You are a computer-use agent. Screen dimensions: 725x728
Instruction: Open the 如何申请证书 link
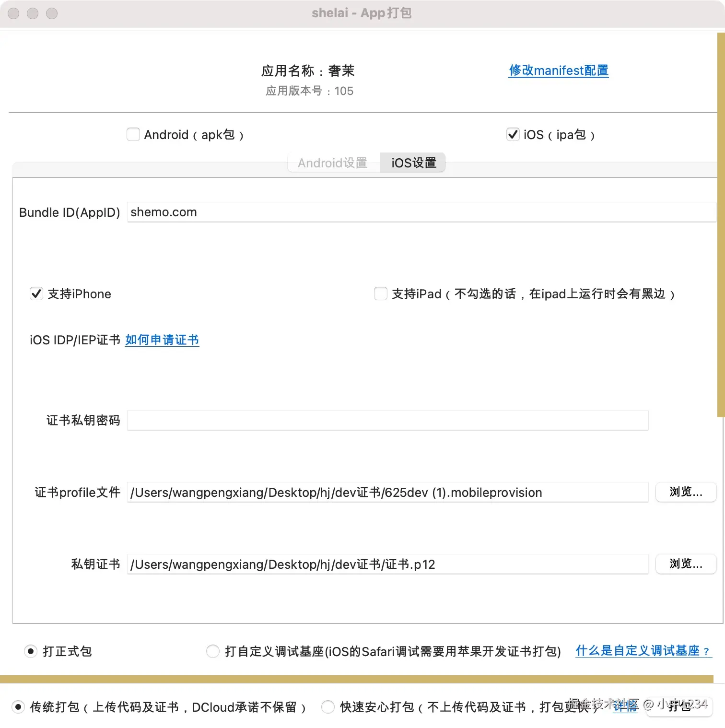tap(162, 340)
